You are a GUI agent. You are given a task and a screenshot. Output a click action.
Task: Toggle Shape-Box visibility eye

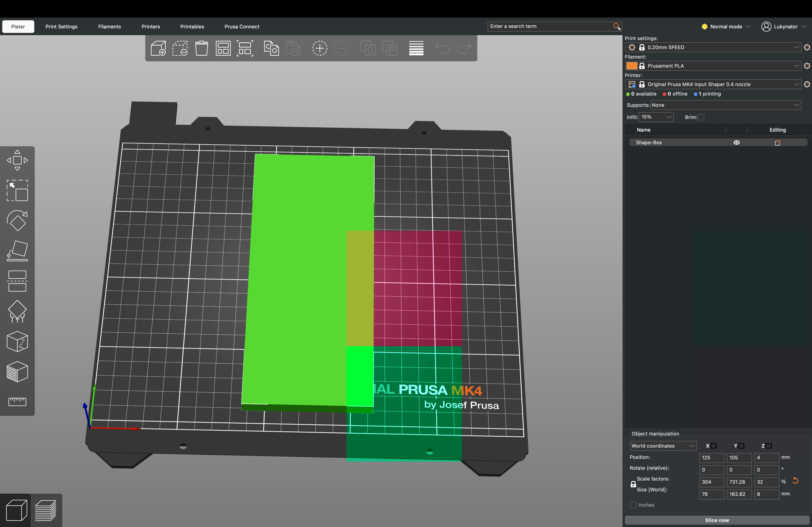tap(737, 142)
